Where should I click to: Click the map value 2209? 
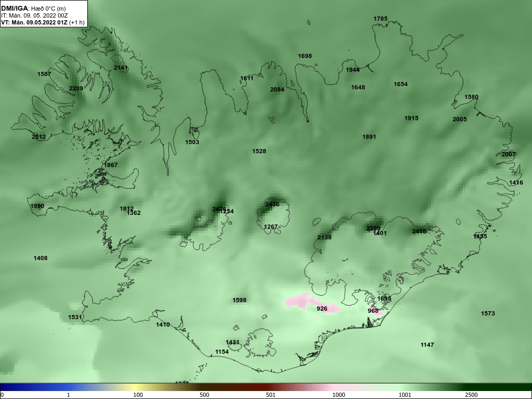coord(76,88)
